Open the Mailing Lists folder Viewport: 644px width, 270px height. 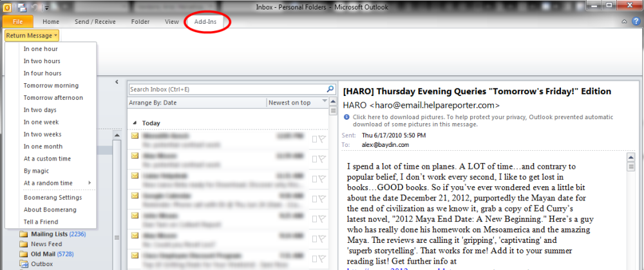[x=52, y=235]
